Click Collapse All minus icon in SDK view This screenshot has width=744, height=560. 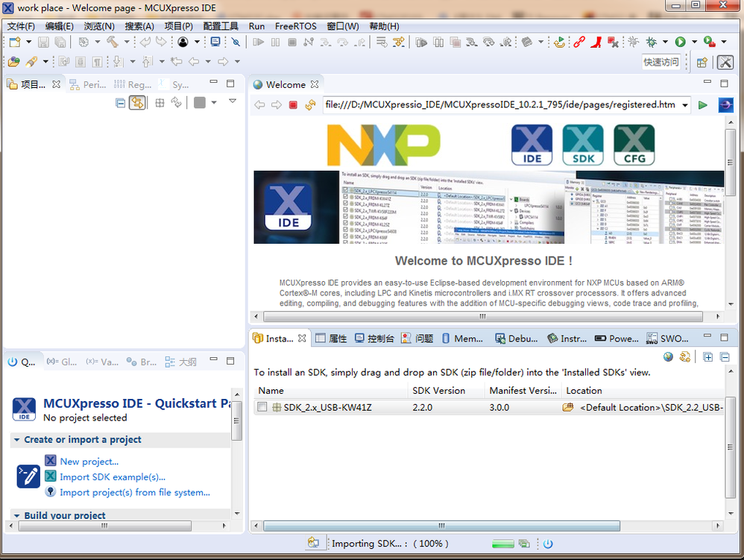725,357
